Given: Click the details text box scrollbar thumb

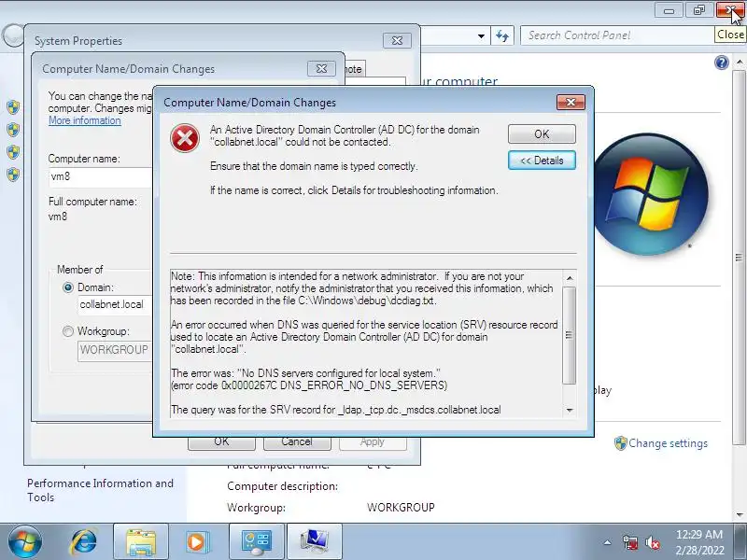Looking at the screenshot, I should tap(569, 335).
